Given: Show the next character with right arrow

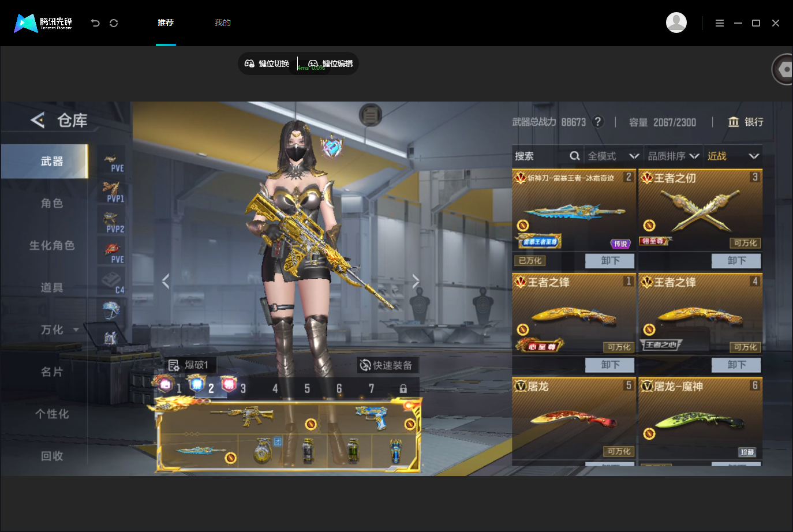Looking at the screenshot, I should pos(416,281).
